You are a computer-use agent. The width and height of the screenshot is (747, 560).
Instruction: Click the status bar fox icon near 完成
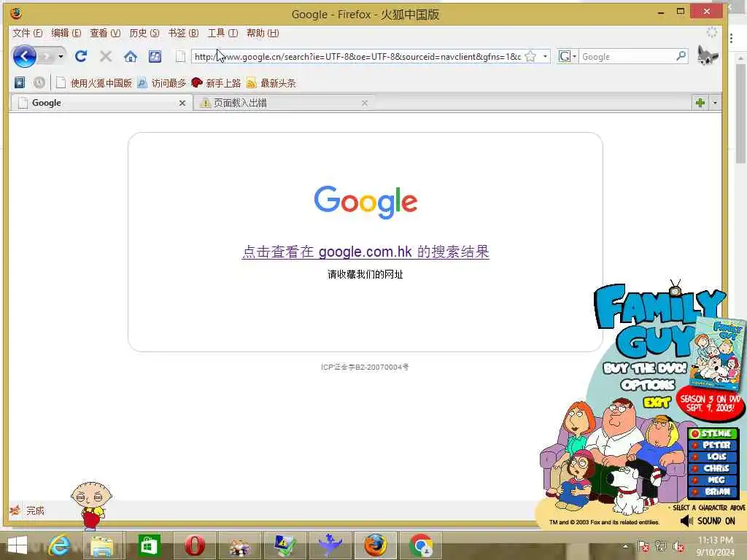coord(15,510)
